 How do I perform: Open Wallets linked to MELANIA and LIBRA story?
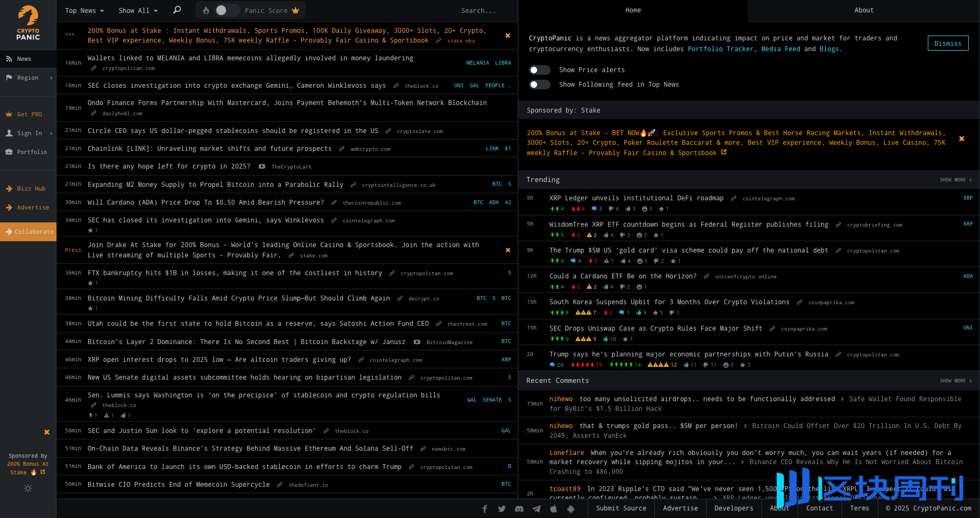250,58
